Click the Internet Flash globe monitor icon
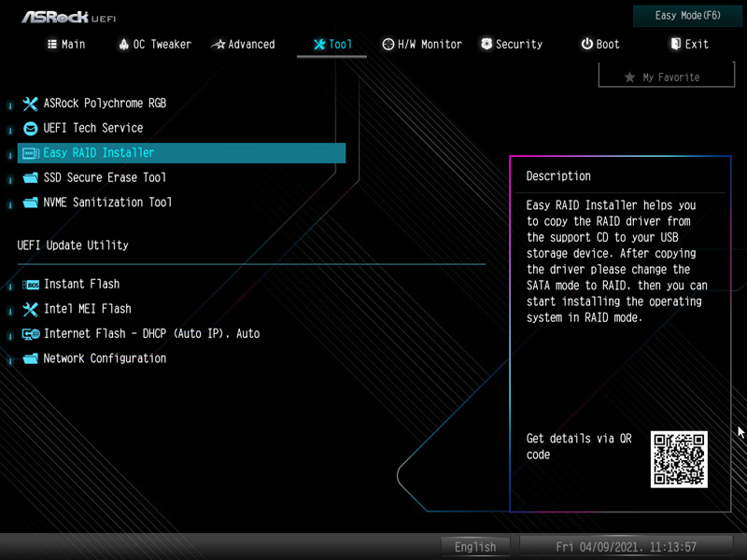This screenshot has width=747, height=560. pos(31,334)
